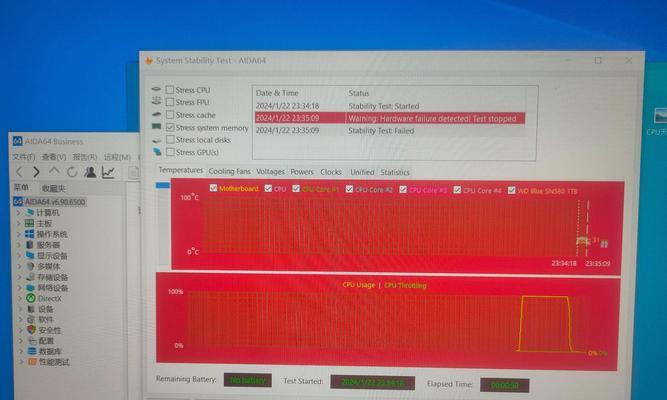This screenshot has height=400, width=667.
Task: Switch to the Powers tab
Action: pos(302,172)
